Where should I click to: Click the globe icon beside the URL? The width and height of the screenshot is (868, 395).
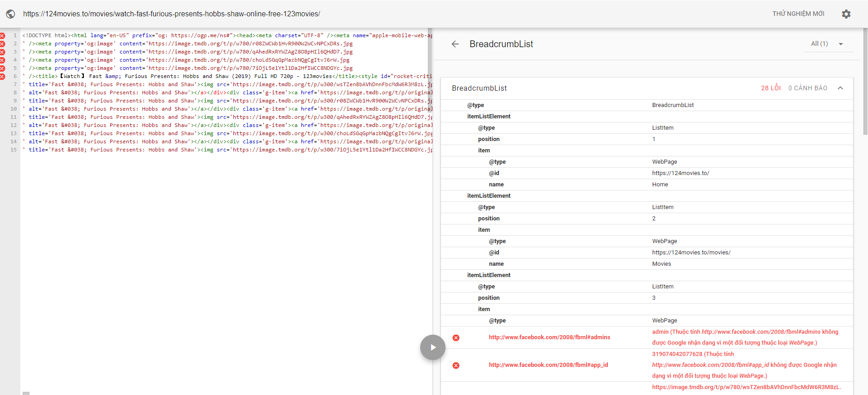click(10, 14)
